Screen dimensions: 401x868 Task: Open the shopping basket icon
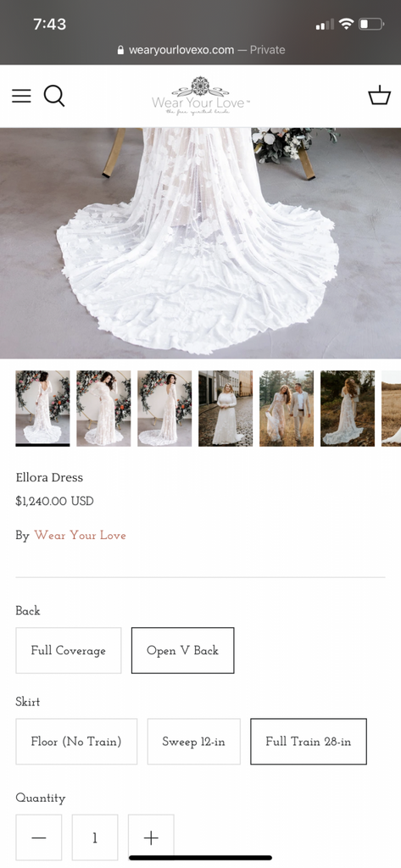[x=380, y=95]
